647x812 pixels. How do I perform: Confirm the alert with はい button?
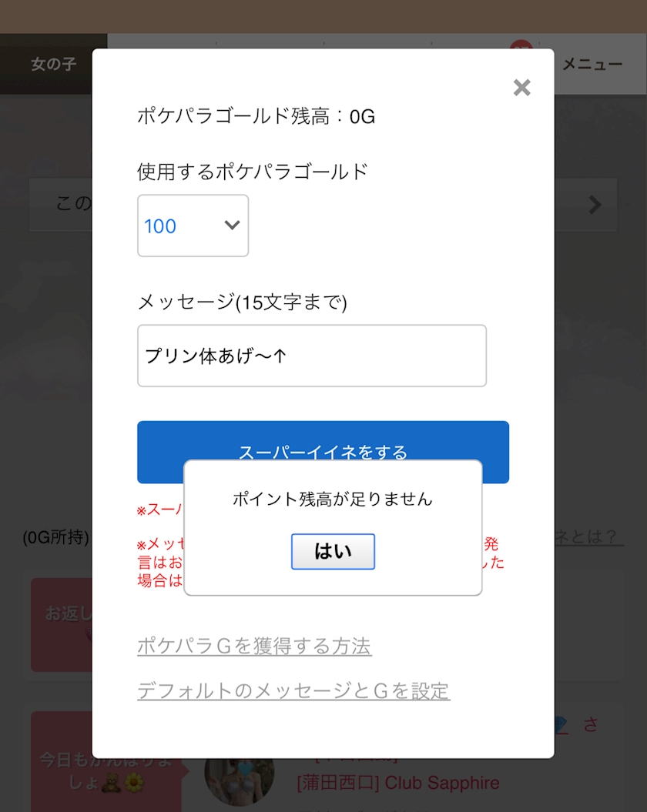click(x=333, y=552)
